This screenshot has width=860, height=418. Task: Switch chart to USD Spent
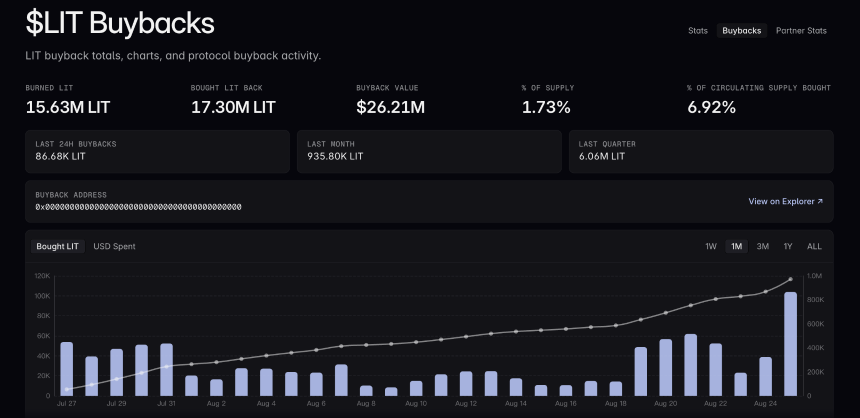tap(114, 246)
